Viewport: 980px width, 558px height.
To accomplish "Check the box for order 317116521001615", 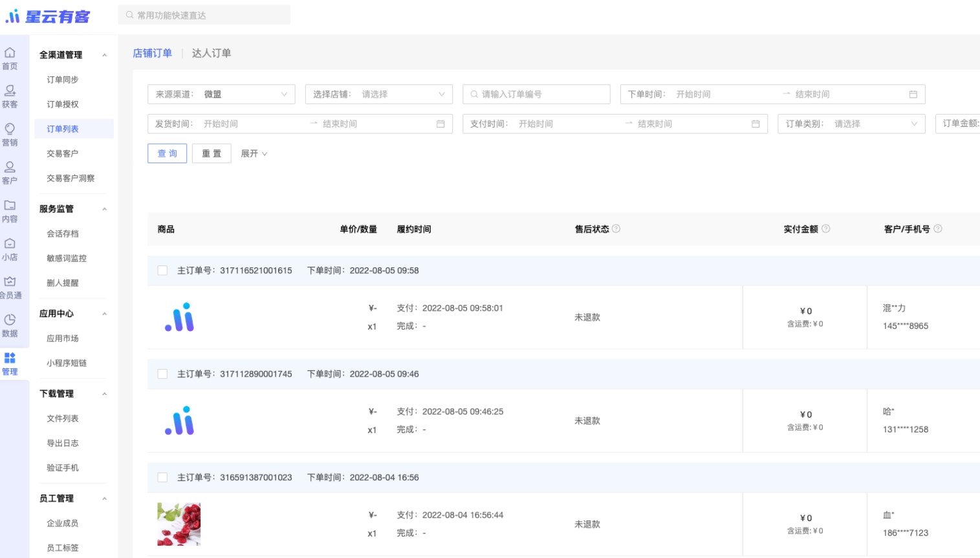I will [x=162, y=271].
